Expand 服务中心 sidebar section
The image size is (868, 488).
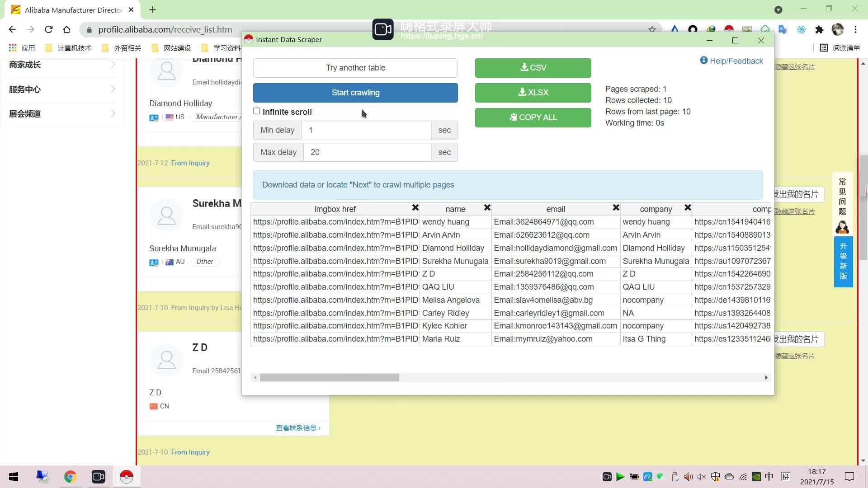(62, 89)
